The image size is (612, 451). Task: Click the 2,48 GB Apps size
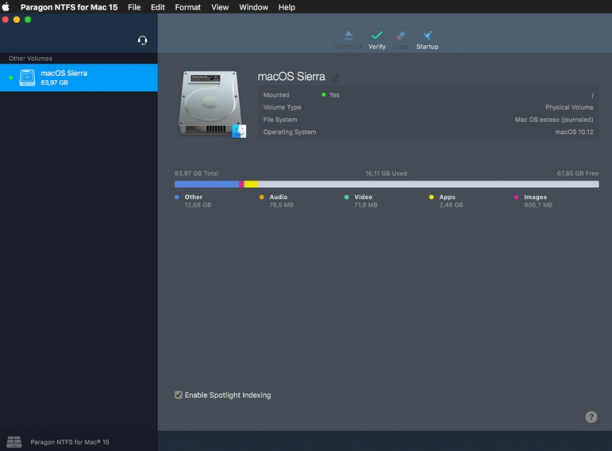(451, 205)
